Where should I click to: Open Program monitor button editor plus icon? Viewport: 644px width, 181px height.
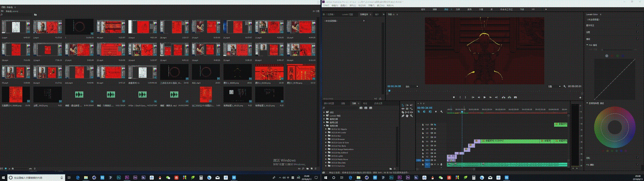point(580,97)
